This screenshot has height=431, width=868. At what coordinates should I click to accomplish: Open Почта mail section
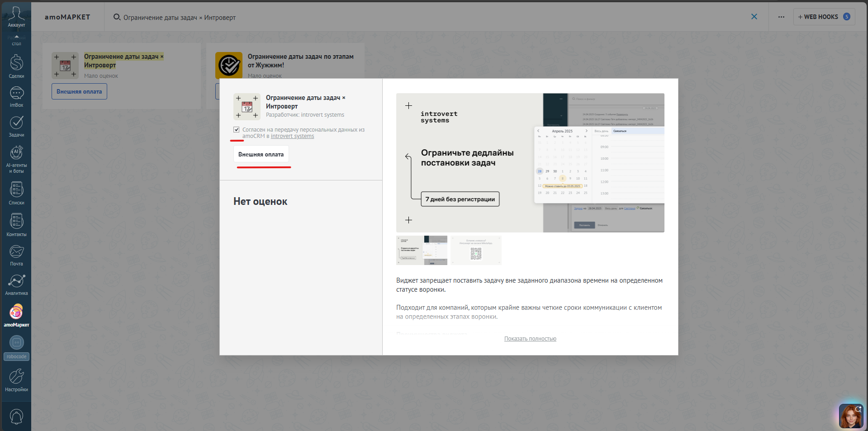click(x=16, y=255)
